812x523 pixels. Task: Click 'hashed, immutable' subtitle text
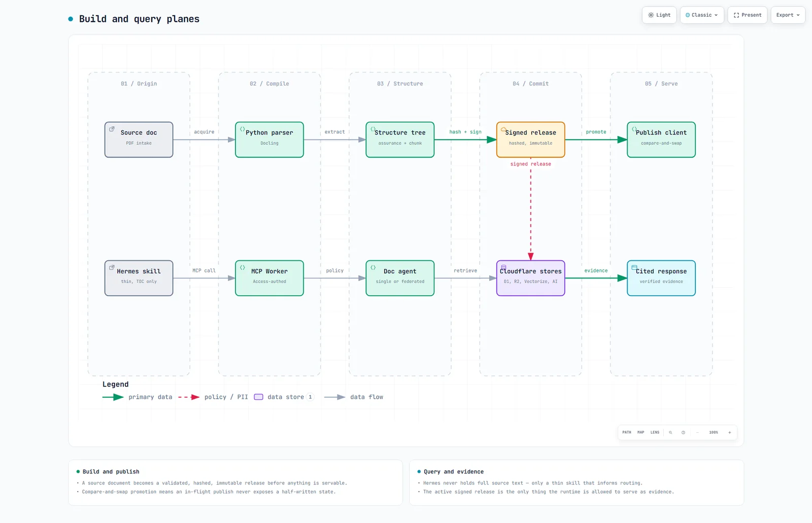(530, 143)
